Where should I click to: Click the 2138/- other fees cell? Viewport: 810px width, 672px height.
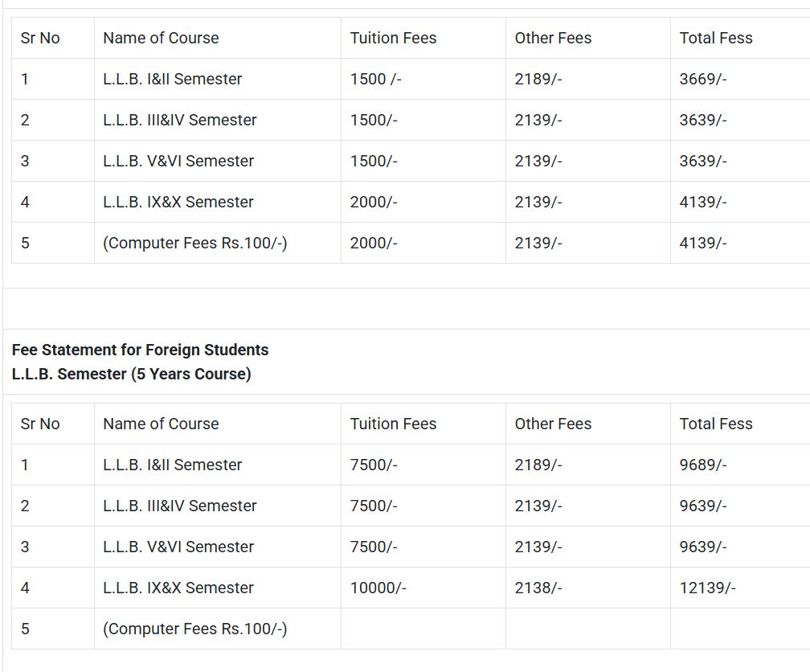coord(538,588)
